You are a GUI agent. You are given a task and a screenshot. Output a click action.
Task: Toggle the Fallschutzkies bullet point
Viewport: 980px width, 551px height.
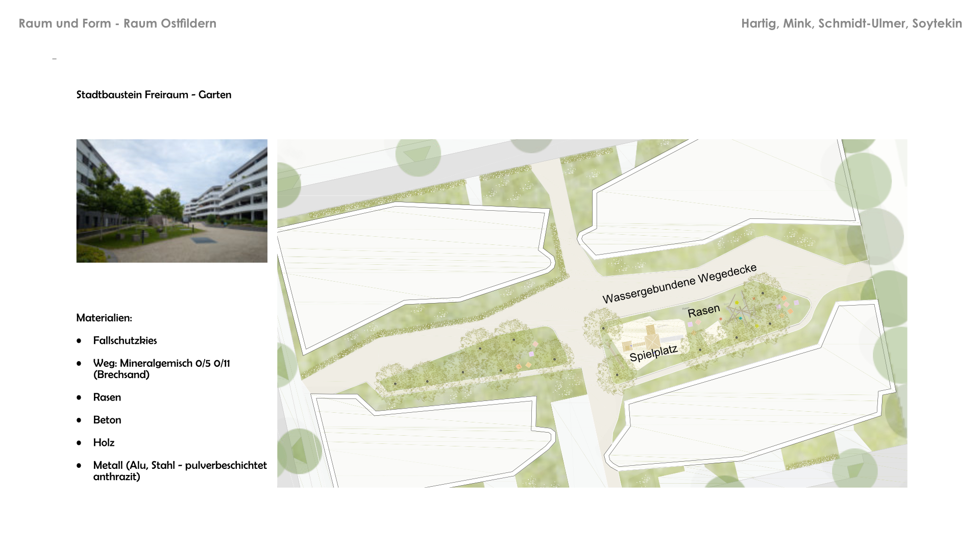pos(125,340)
